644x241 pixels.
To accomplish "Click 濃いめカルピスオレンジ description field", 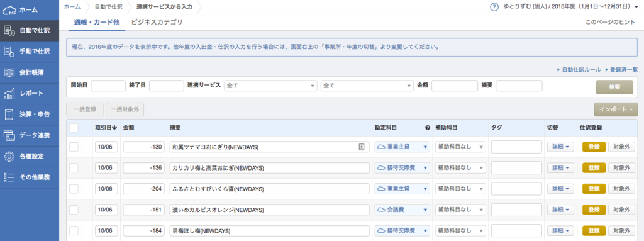I will pyautogui.click(x=269, y=210).
